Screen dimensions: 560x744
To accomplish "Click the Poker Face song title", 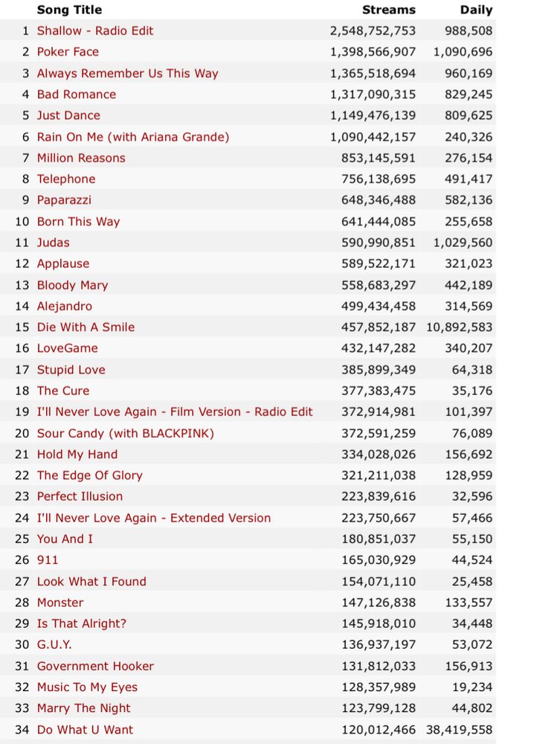I will 68,52.
